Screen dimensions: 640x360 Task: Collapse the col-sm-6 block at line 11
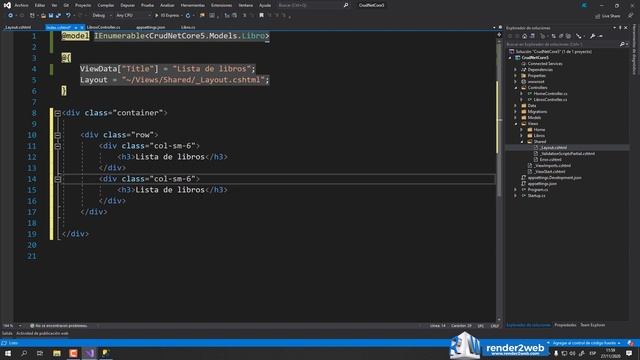point(58,146)
